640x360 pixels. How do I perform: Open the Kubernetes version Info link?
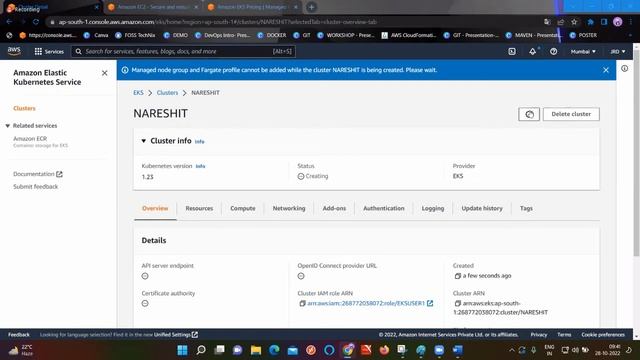pyautogui.click(x=200, y=166)
